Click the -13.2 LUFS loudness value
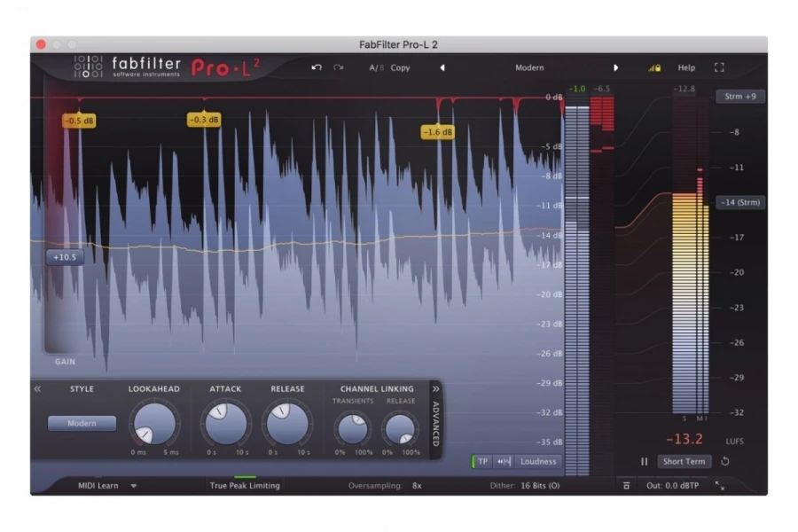798x532 pixels. tap(684, 439)
